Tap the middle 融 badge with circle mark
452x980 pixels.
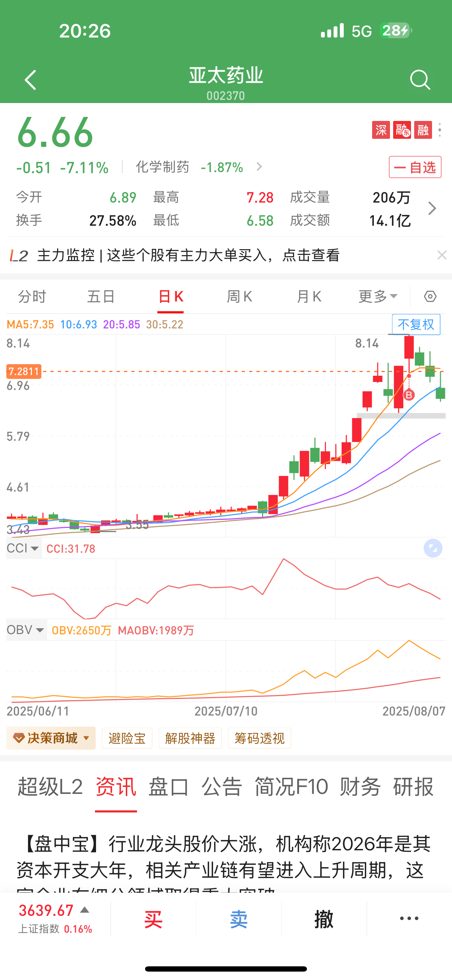point(402,130)
